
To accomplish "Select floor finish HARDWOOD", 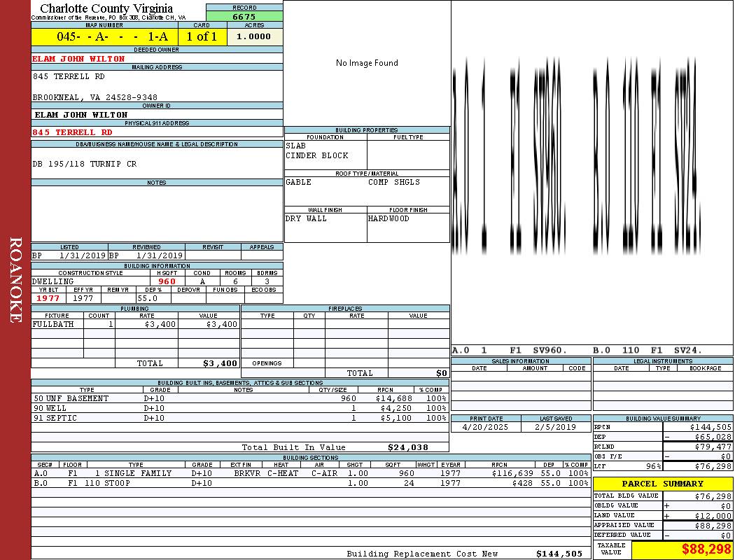I will coord(388,219).
